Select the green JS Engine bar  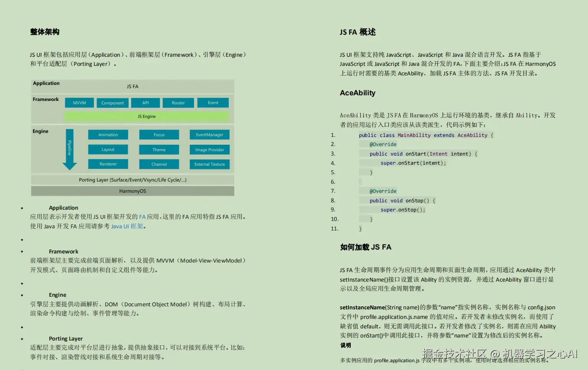coord(146,116)
